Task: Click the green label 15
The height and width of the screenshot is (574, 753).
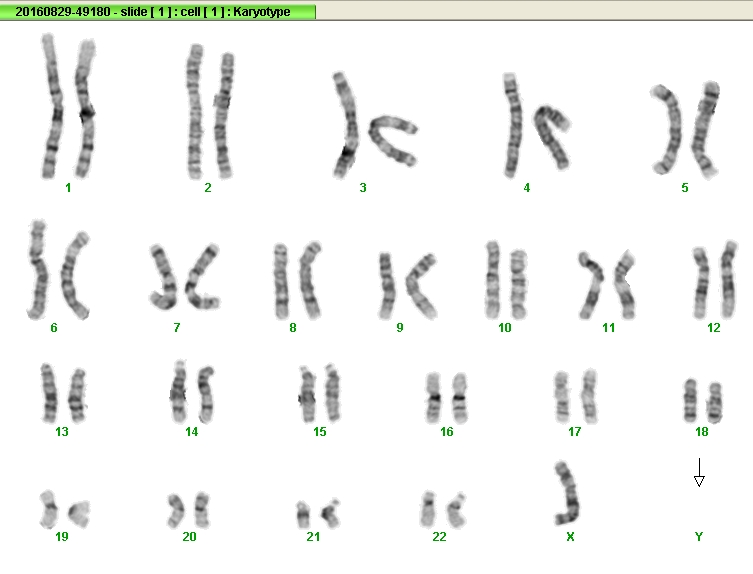Action: [x=320, y=432]
